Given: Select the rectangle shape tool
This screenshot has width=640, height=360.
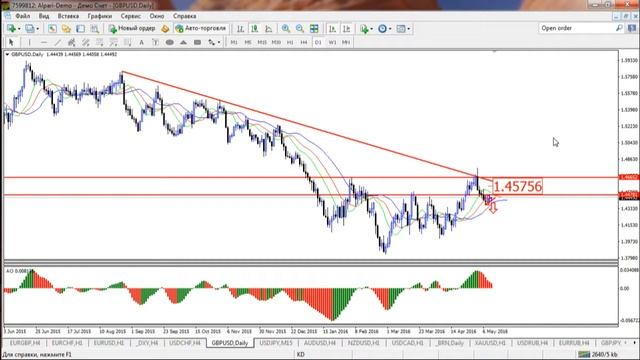Looking at the screenshot, I should point(198,42).
